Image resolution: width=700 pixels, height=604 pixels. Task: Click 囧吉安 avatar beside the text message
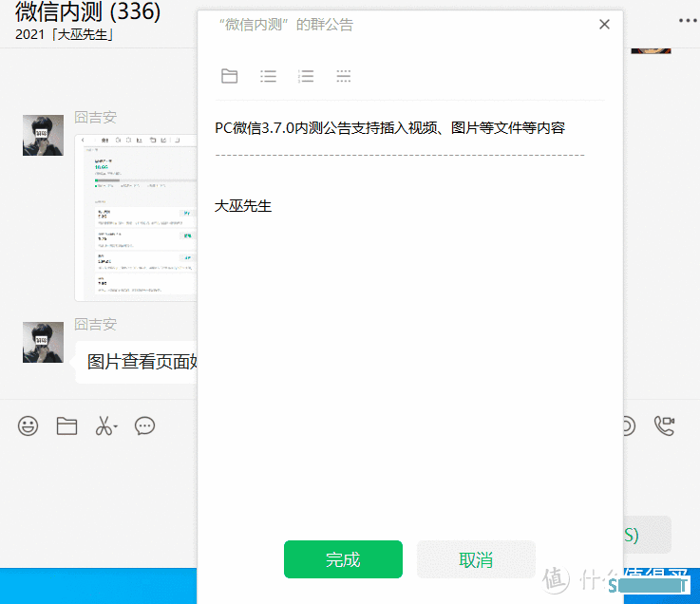43,343
